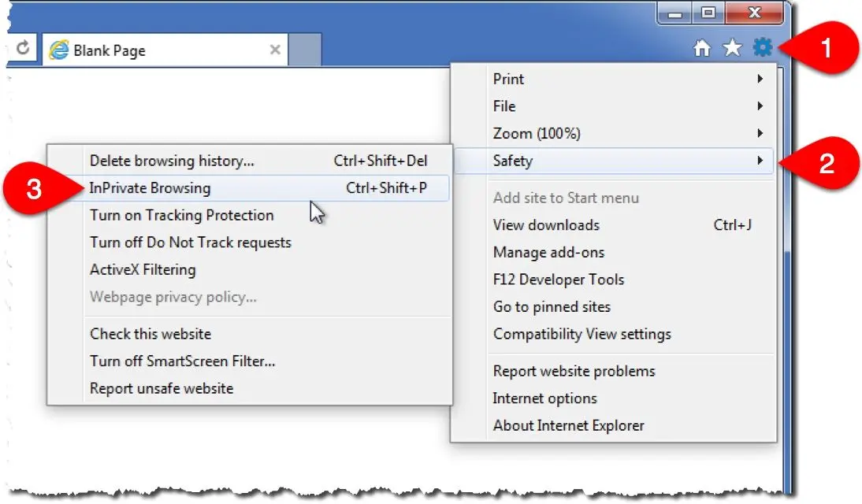Open the File menu item
This screenshot has height=504, width=862.
[614, 106]
